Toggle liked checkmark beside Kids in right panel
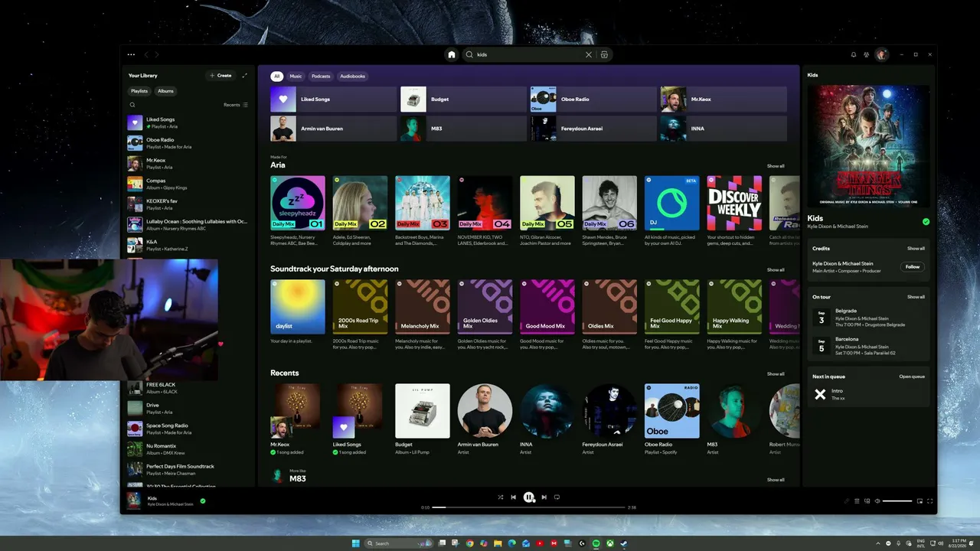 (x=926, y=222)
